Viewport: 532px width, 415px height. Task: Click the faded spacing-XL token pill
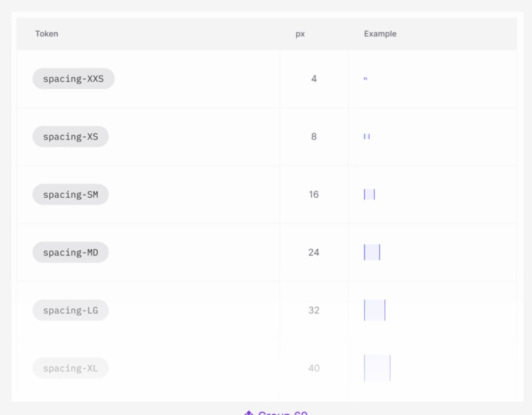coord(70,368)
